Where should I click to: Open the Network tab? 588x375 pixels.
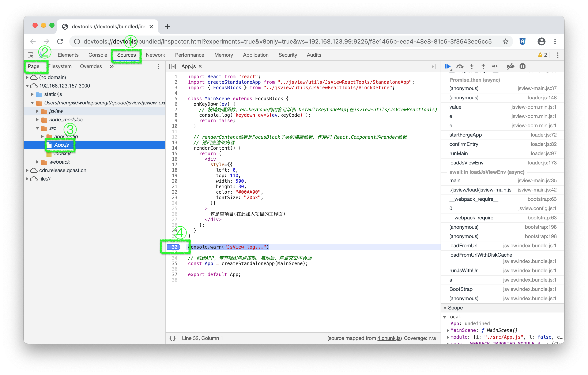point(155,55)
